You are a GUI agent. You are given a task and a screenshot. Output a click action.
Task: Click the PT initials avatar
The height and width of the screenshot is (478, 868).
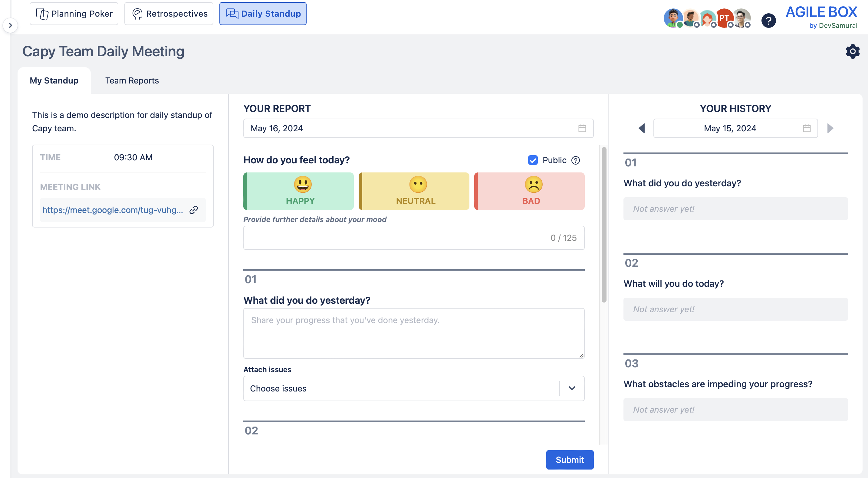[x=724, y=18]
